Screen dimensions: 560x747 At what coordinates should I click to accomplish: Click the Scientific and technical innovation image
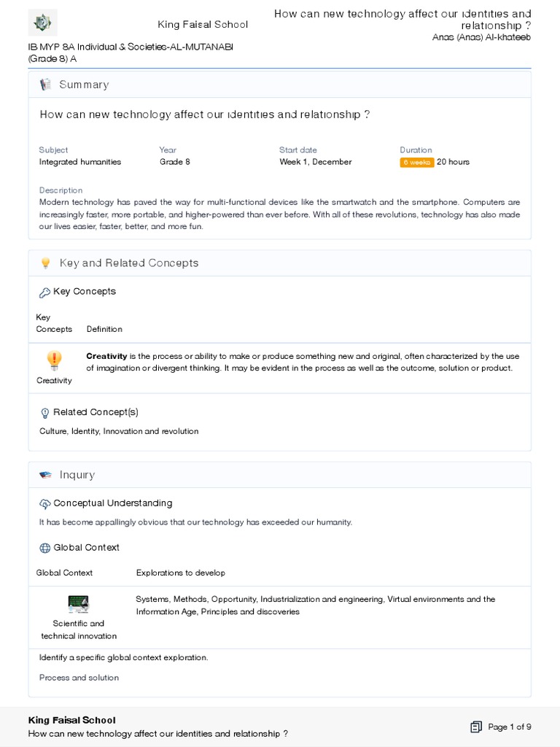tap(78, 604)
